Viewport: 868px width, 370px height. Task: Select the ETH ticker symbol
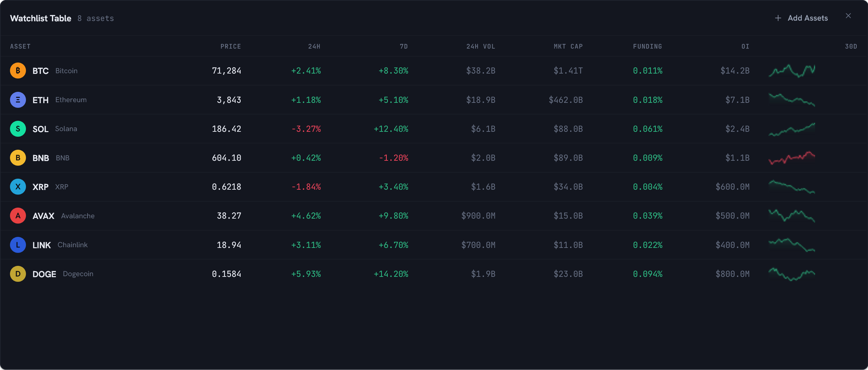click(x=40, y=100)
